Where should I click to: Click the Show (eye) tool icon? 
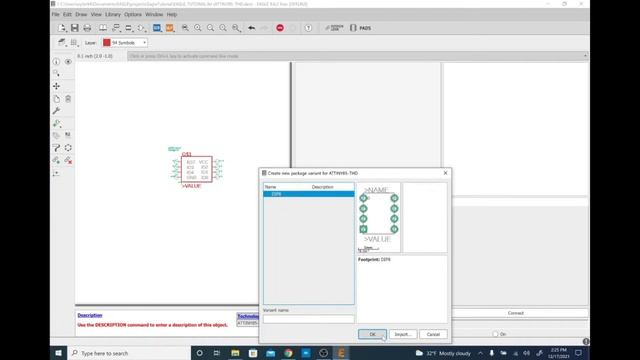pos(68,62)
